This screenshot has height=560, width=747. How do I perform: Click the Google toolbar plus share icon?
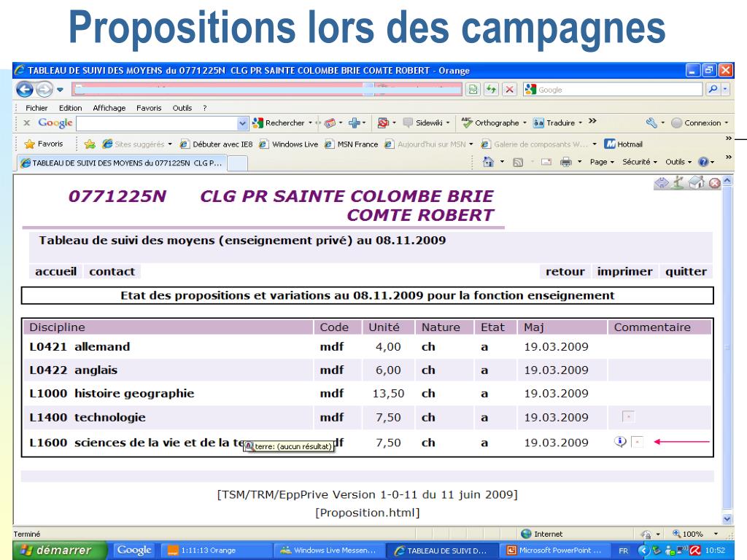point(354,122)
